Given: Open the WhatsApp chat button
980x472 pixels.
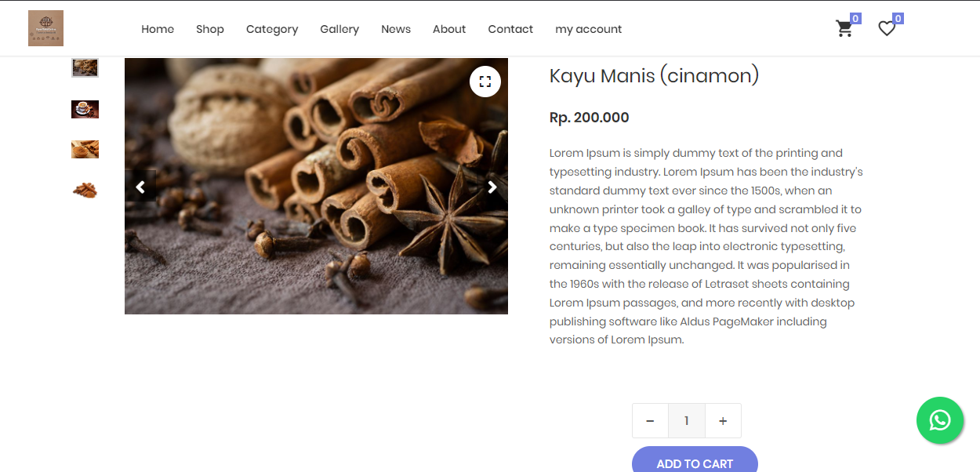Looking at the screenshot, I should click(x=939, y=421).
